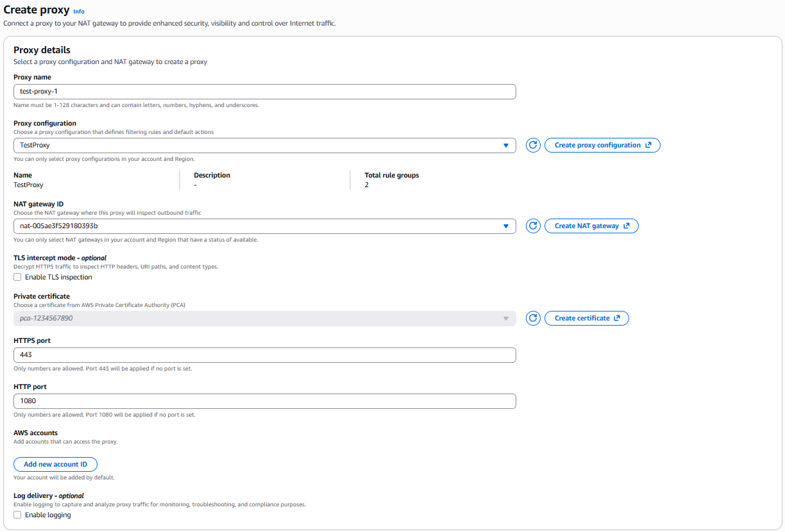Click the Create certificate button
The width and height of the screenshot is (785, 532).
pos(582,319)
